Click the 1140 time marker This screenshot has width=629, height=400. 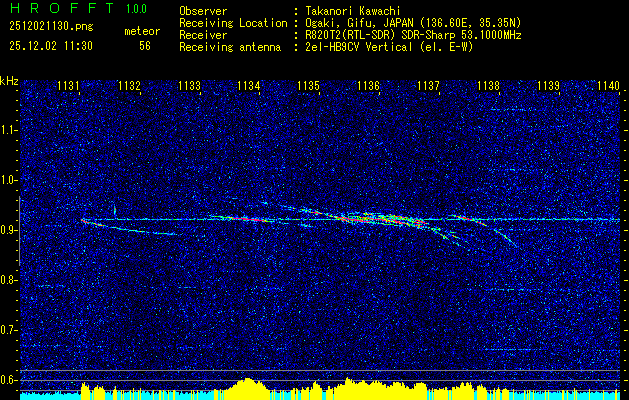[608, 85]
